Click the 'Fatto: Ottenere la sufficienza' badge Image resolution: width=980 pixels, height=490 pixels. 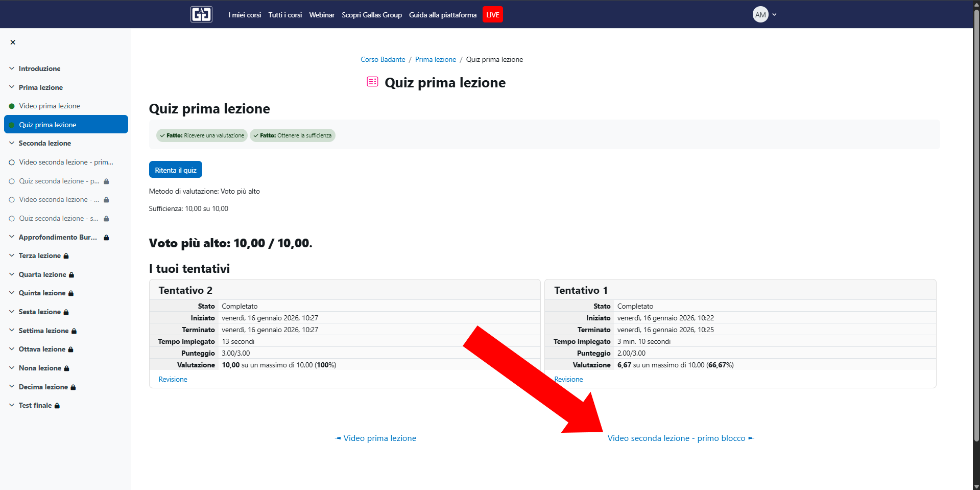[x=292, y=135]
